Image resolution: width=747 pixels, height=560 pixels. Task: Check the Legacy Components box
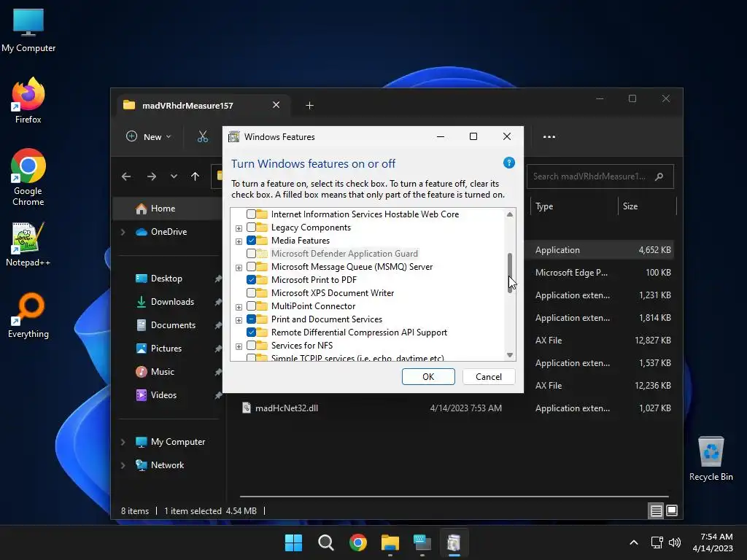point(251,227)
